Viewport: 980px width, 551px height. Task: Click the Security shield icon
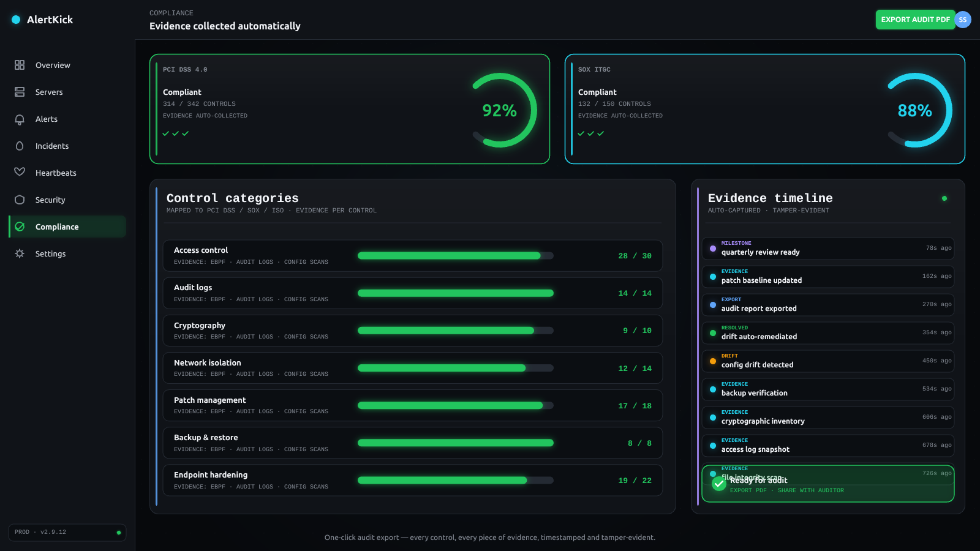(x=20, y=200)
